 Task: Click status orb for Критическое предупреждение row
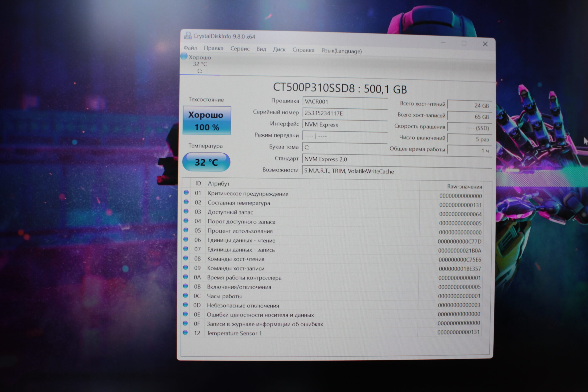(186, 192)
